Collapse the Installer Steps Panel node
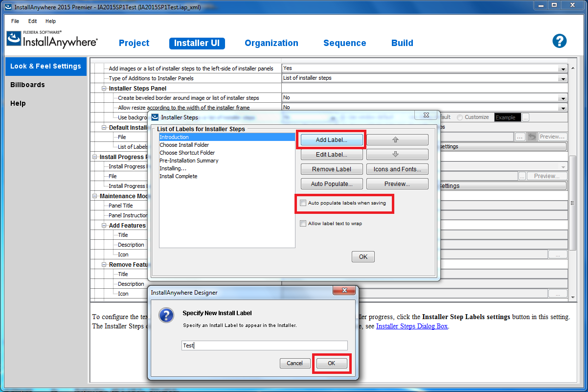This screenshot has height=392, width=588. pos(104,89)
